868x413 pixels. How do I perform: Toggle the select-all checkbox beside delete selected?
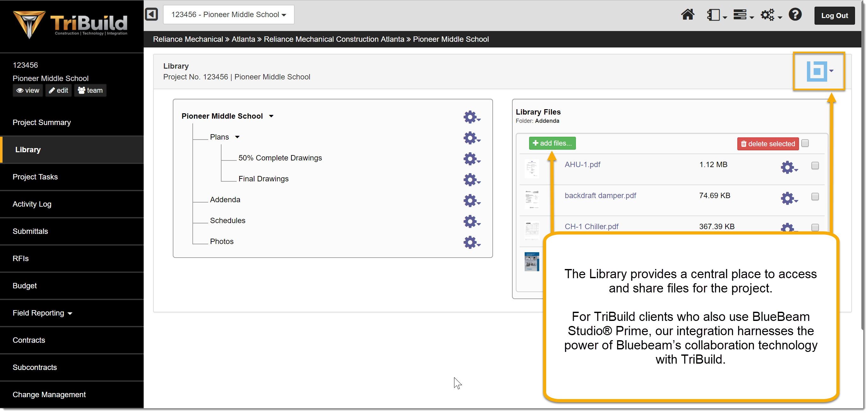coord(805,143)
